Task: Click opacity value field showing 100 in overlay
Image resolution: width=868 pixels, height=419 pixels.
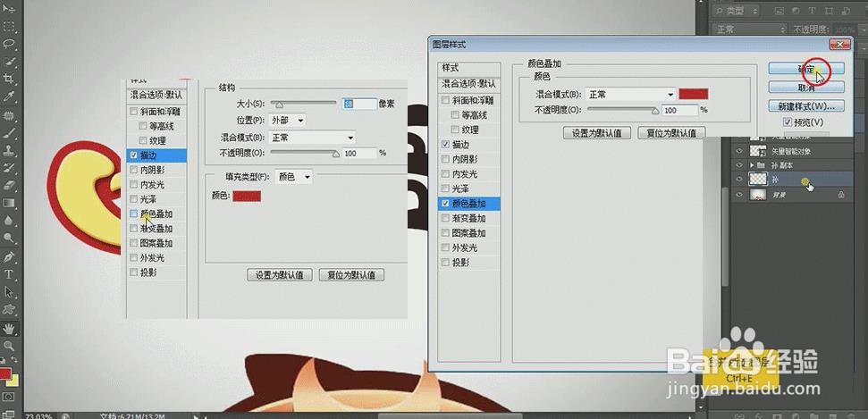Action: click(x=680, y=110)
